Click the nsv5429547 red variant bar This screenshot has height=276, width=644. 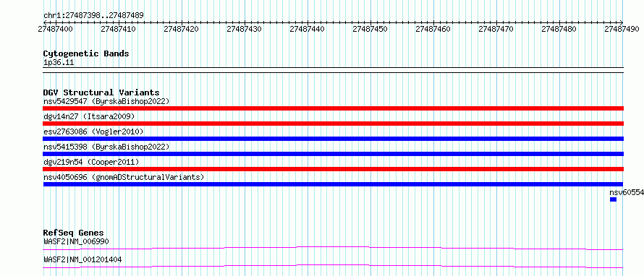(333, 108)
